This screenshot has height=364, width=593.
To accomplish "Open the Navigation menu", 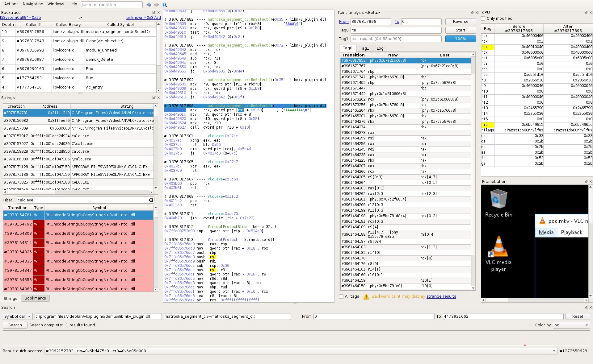I will (33, 4).
